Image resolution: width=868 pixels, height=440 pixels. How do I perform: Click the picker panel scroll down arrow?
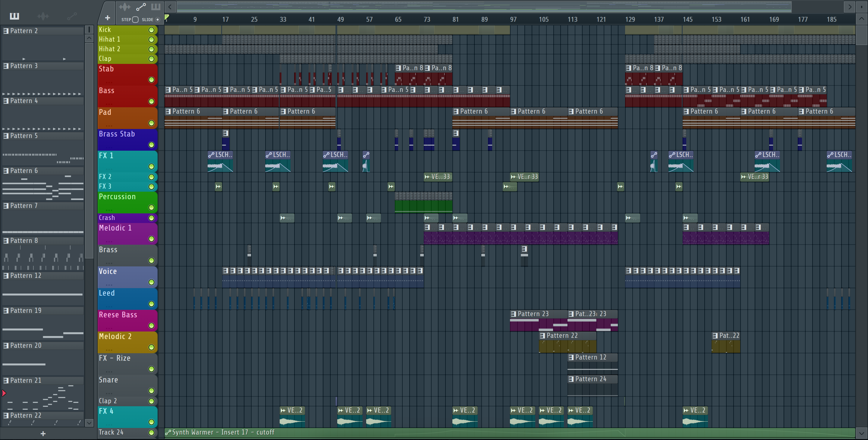[89, 423]
